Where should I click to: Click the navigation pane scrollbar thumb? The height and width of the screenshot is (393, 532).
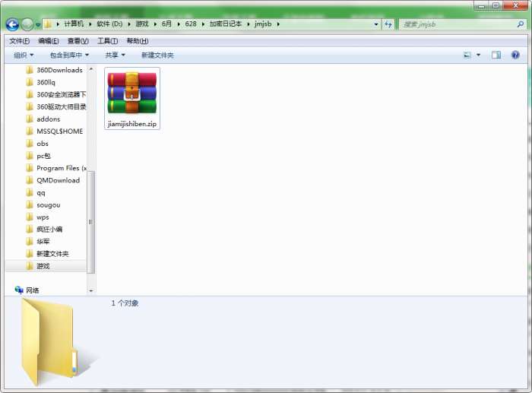click(x=91, y=222)
